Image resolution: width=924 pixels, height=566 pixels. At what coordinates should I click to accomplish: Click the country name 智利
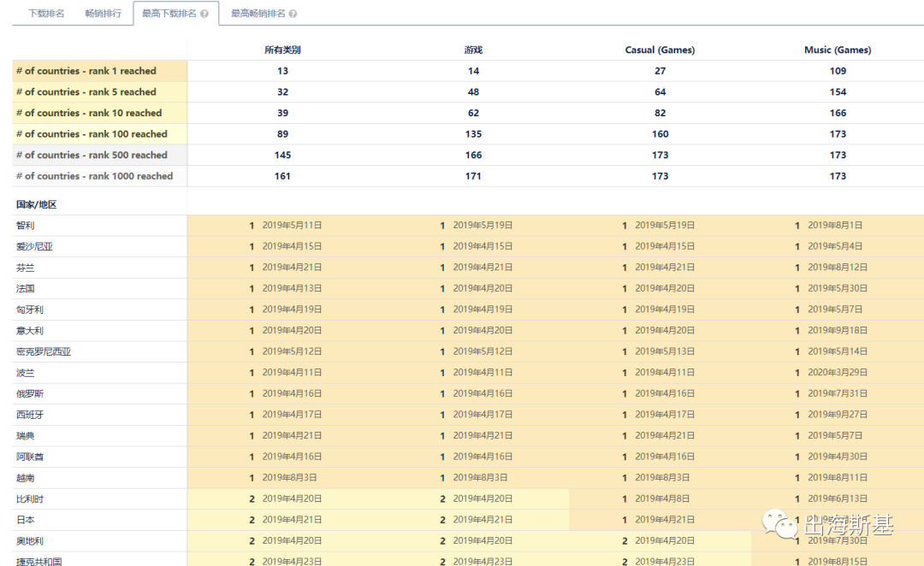(26, 226)
